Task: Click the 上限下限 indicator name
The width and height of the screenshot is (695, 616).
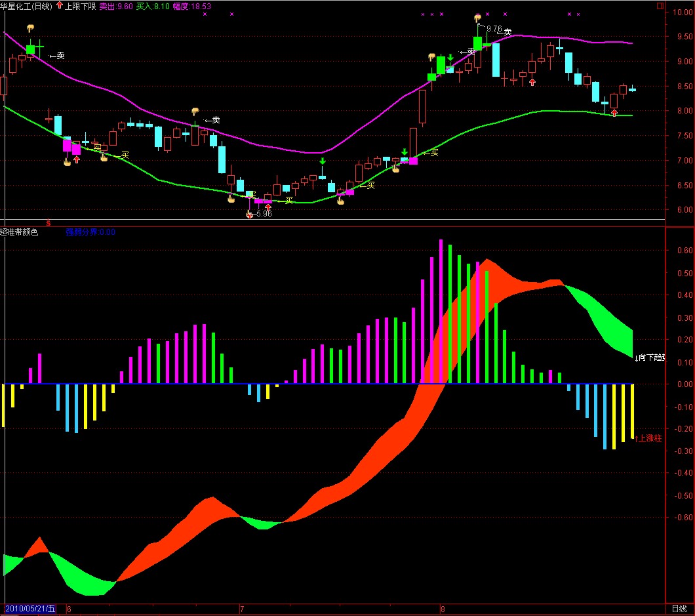Action: pyautogui.click(x=81, y=6)
